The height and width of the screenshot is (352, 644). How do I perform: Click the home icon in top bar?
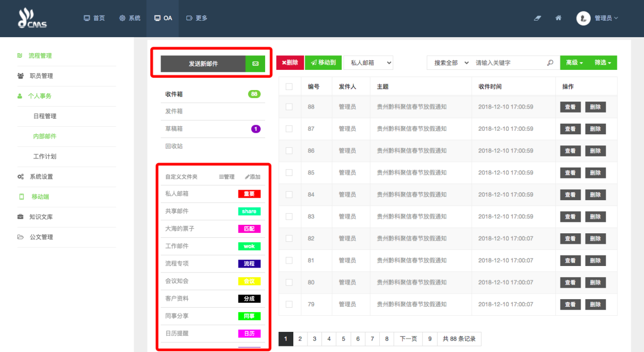pyautogui.click(x=558, y=18)
